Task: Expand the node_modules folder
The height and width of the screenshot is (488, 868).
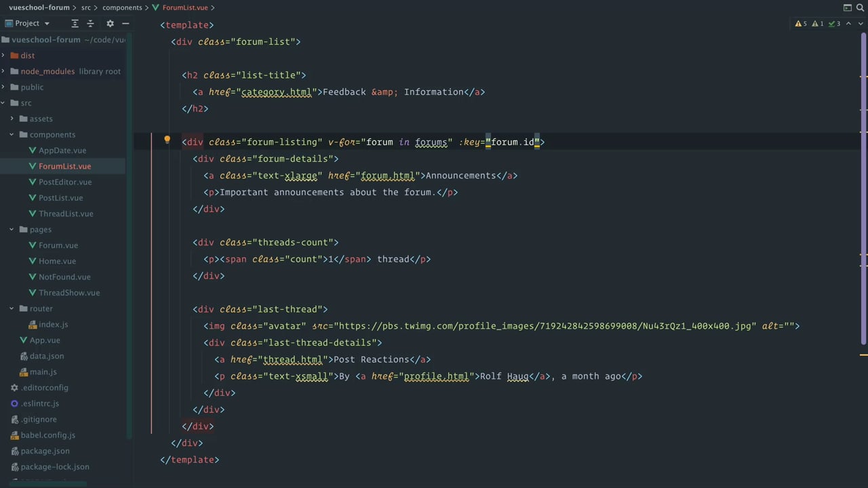Action: (x=3, y=71)
